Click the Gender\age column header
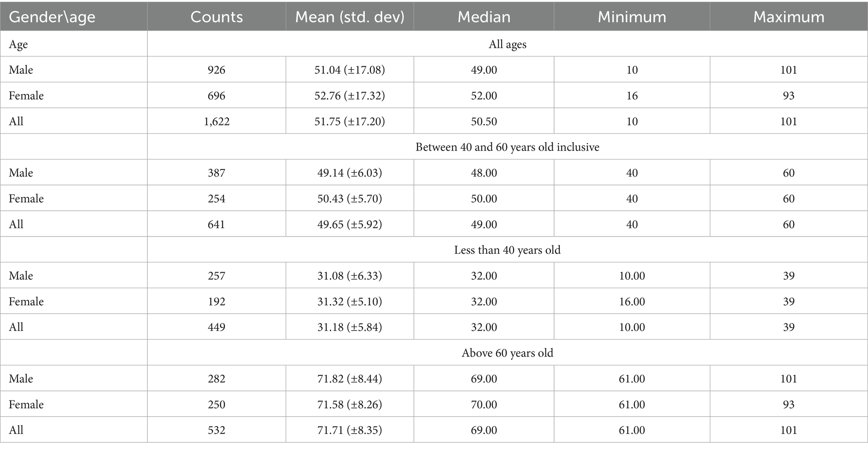The image size is (868, 450). tap(52, 17)
